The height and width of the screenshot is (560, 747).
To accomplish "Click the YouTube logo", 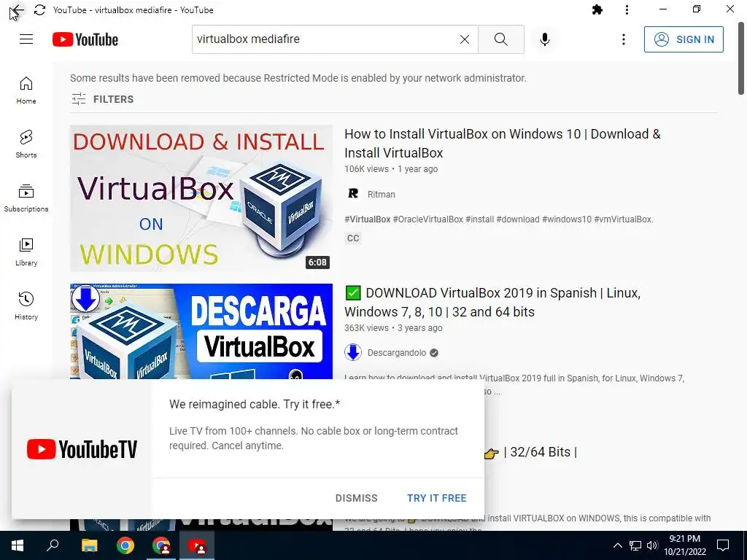I will pyautogui.click(x=85, y=39).
